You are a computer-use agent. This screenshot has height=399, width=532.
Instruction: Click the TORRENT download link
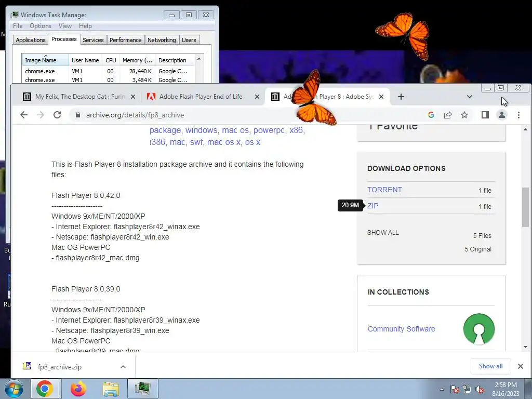[384, 190]
